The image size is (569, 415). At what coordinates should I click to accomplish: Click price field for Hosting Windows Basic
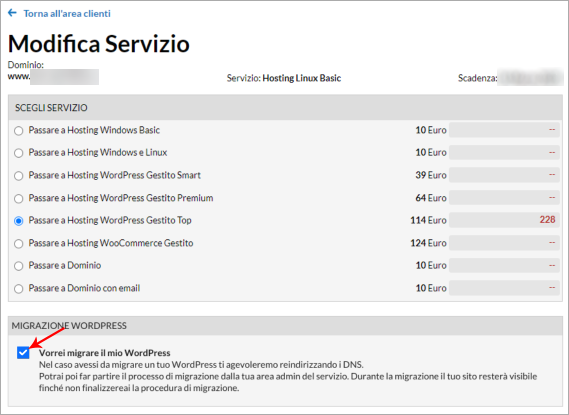point(504,130)
